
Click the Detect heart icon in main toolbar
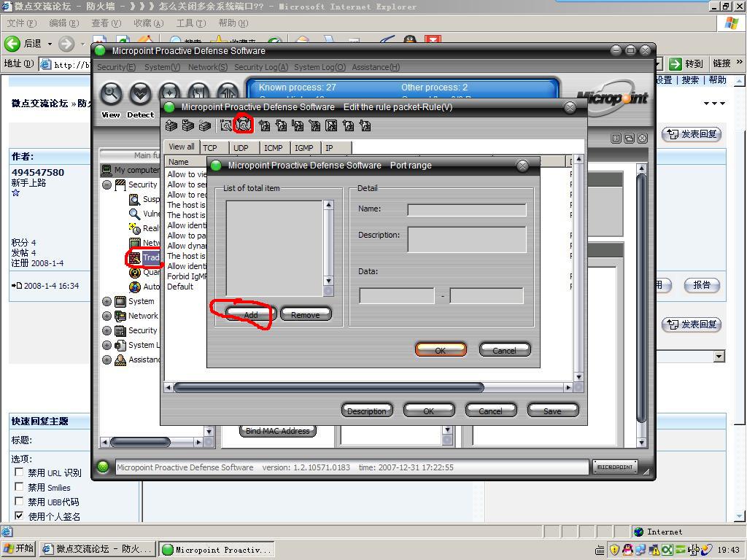pos(141,94)
